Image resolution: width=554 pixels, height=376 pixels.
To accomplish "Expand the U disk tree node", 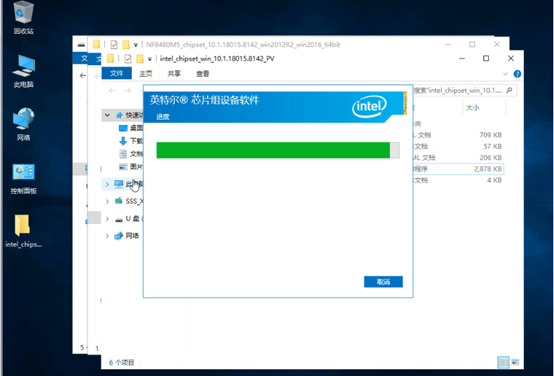I will [107, 219].
